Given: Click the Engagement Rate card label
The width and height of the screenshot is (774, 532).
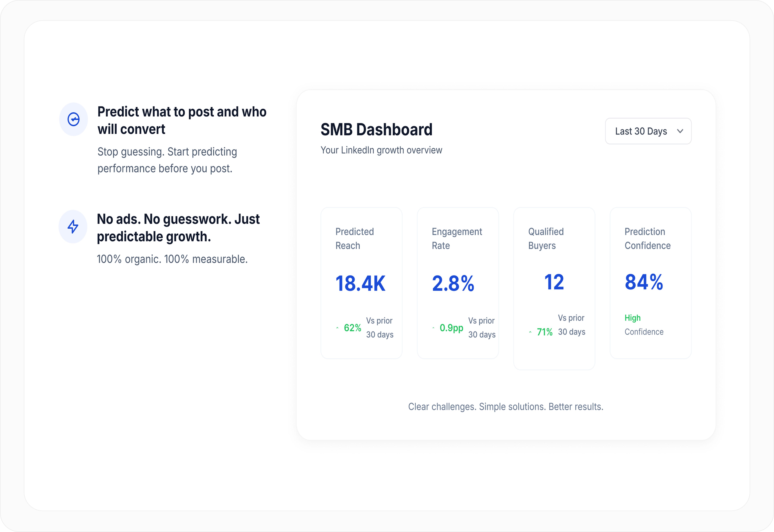Looking at the screenshot, I should (457, 239).
